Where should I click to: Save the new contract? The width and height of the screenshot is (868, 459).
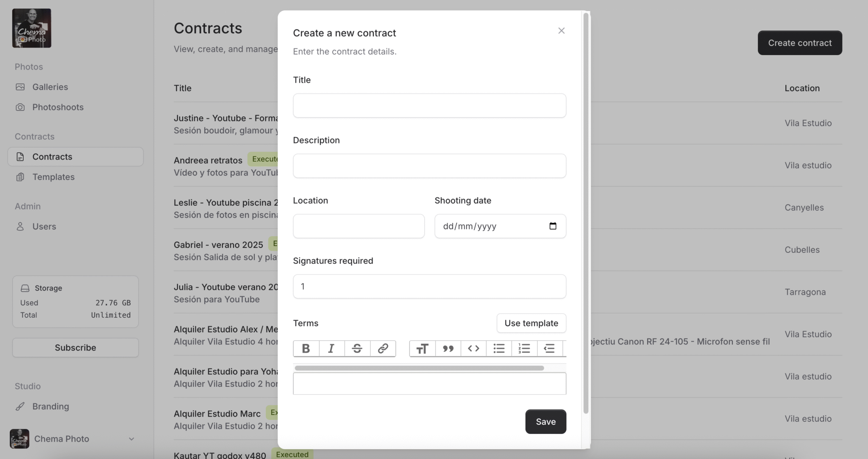(545, 422)
